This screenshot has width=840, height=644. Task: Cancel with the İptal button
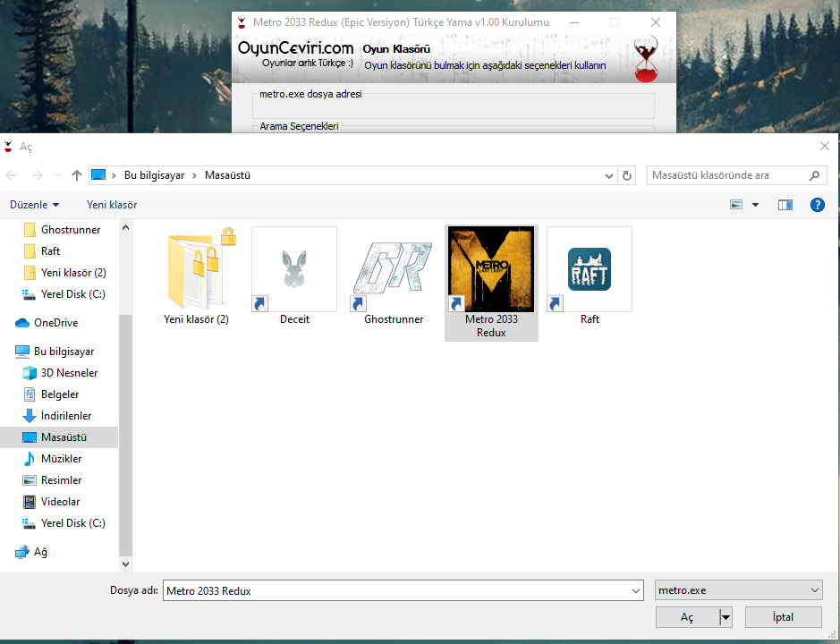pyautogui.click(x=784, y=617)
